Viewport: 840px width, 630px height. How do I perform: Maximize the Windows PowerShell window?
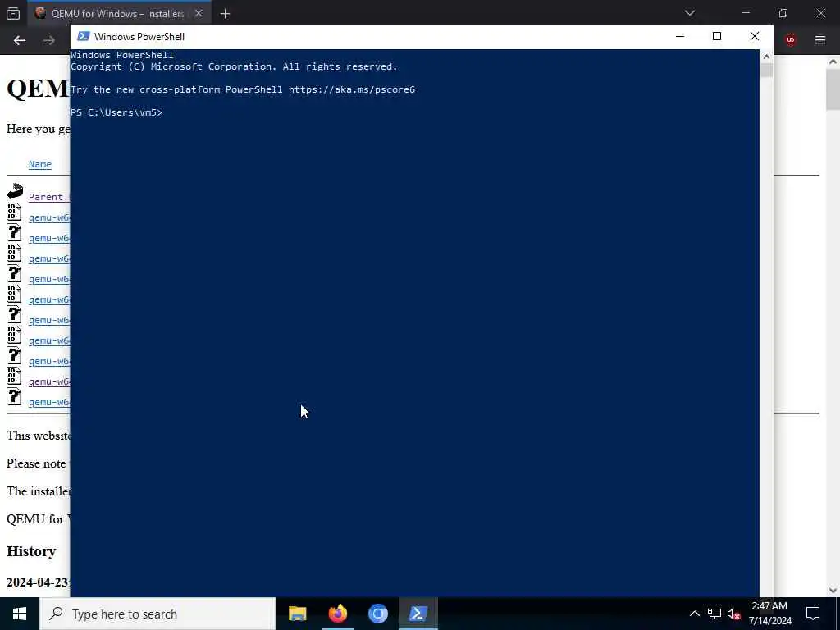pos(717,36)
